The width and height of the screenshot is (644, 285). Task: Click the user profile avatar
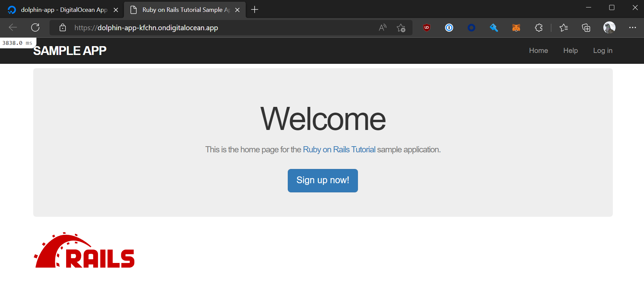(609, 28)
